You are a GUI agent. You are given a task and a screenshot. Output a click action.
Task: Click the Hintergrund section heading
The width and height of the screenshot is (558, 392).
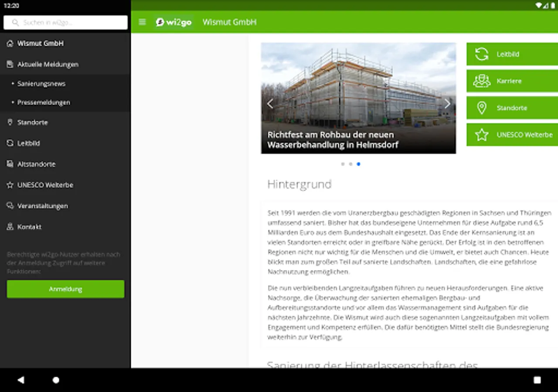point(299,184)
